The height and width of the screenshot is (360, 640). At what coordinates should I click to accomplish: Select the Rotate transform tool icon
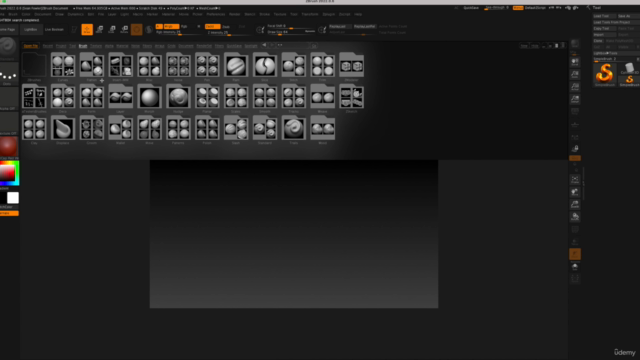(124, 29)
